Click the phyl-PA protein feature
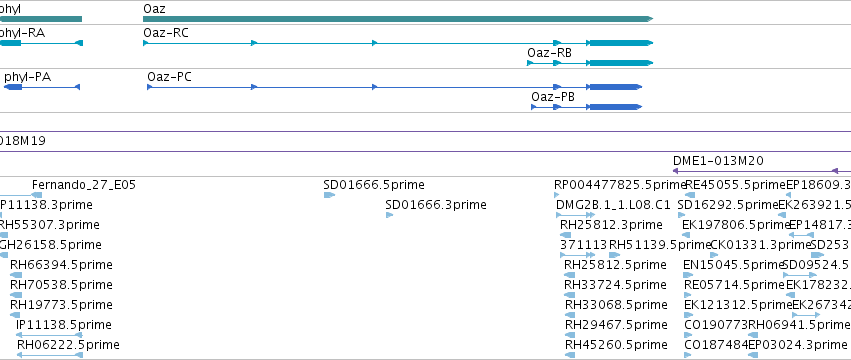The image size is (851, 360). tap(42, 87)
